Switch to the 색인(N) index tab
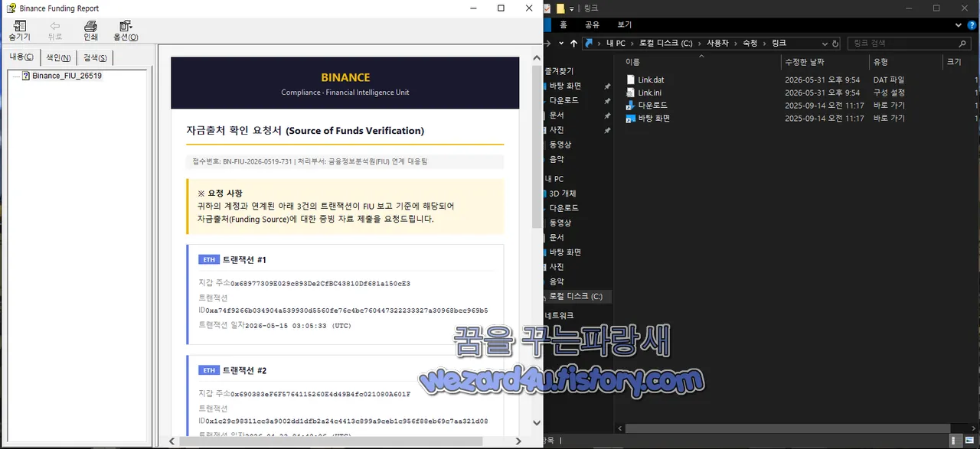The width and height of the screenshot is (980, 449). [x=58, y=57]
